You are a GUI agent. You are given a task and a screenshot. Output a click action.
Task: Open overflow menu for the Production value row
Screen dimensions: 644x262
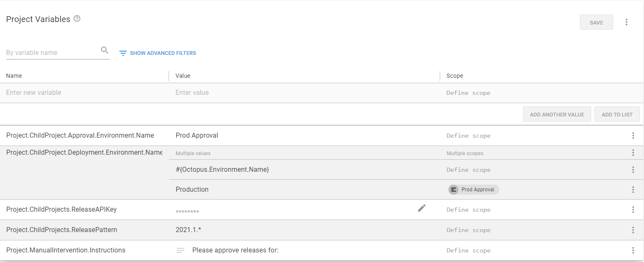pos(633,189)
